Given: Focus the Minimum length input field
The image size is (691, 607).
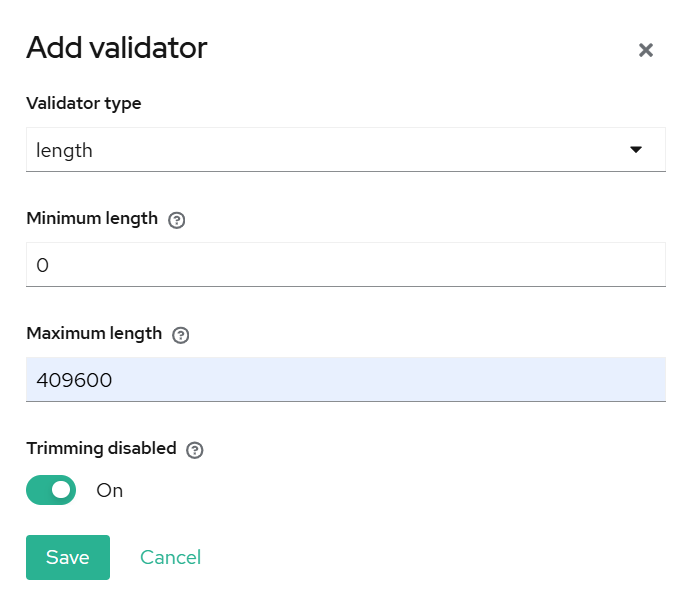Looking at the screenshot, I should tap(345, 265).
